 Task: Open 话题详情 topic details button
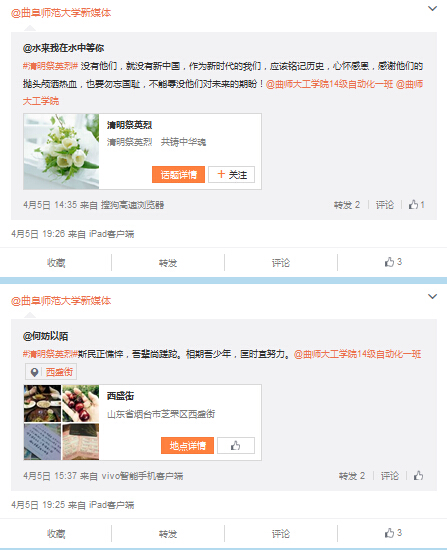178,174
